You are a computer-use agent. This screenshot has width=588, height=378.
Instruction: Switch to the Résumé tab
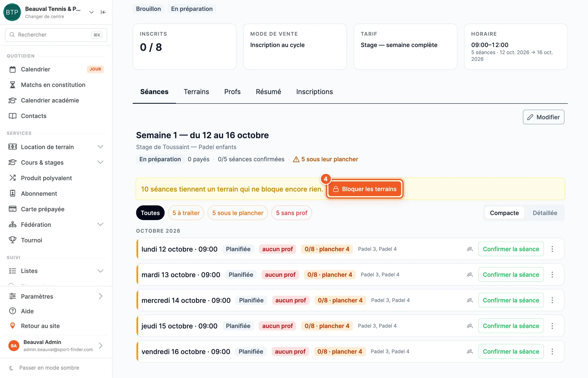268,92
